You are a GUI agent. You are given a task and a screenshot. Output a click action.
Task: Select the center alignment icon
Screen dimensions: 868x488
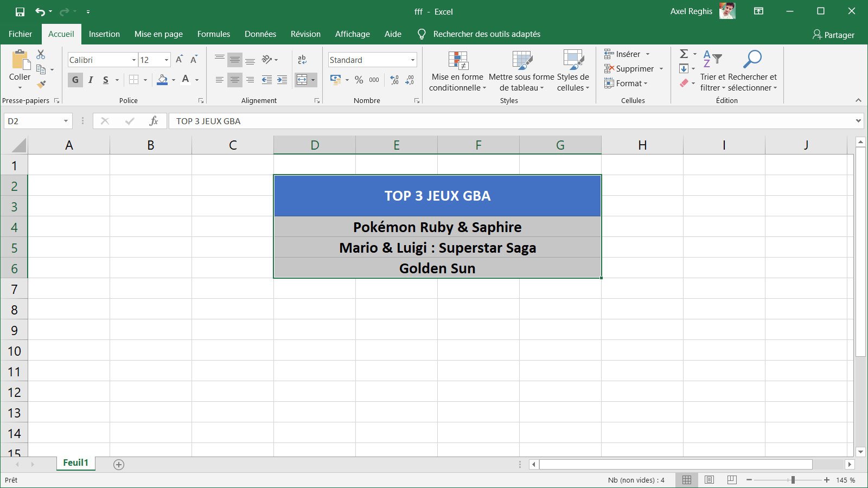[x=234, y=80]
